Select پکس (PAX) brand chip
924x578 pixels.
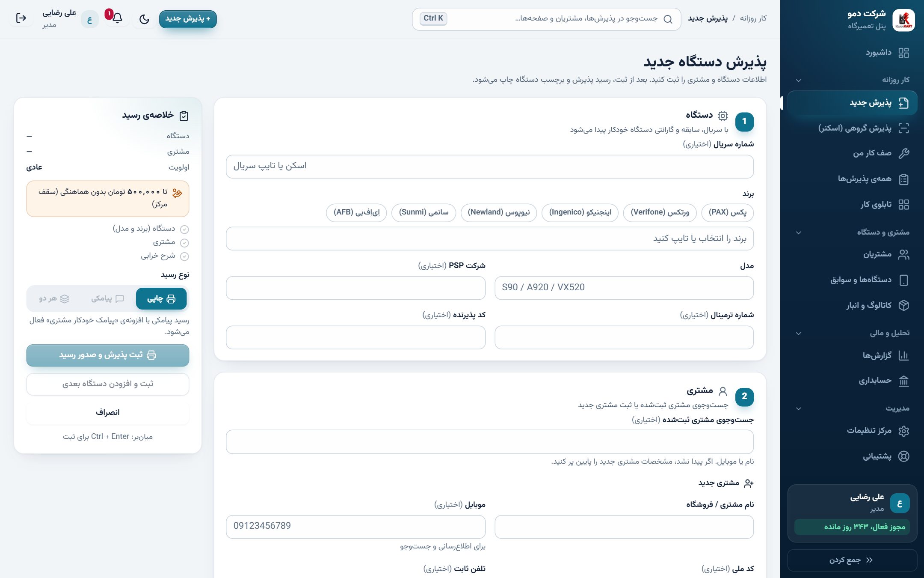coord(728,212)
